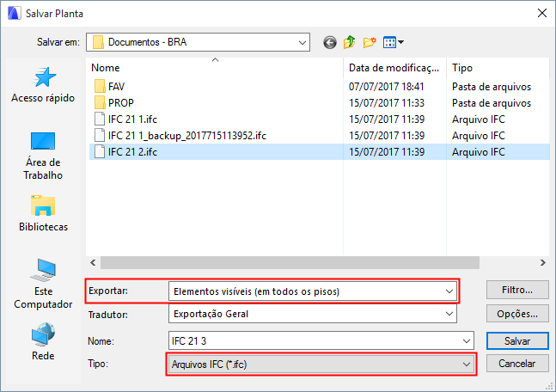The width and height of the screenshot is (556, 392).
Task: Go to Área de Trabalho location
Action: (x=43, y=156)
